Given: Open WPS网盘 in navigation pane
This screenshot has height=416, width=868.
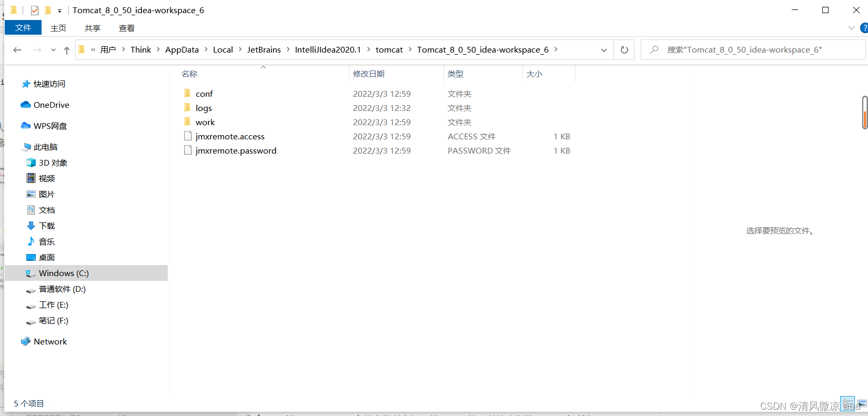Looking at the screenshot, I should pyautogui.click(x=51, y=126).
